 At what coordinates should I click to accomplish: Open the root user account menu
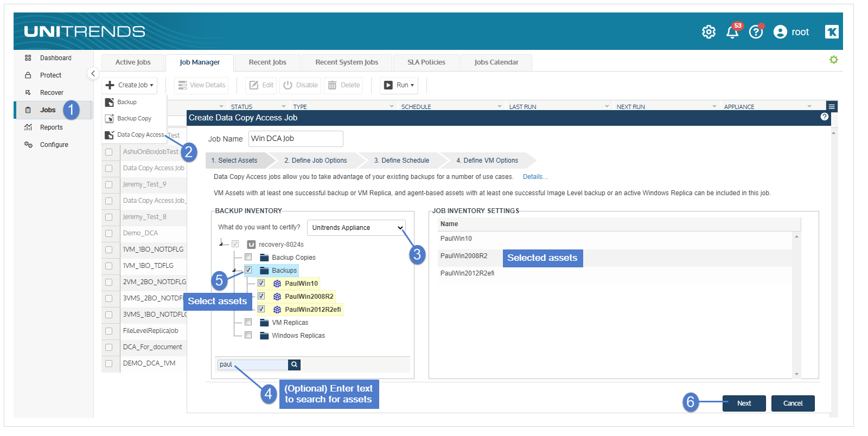pos(792,32)
